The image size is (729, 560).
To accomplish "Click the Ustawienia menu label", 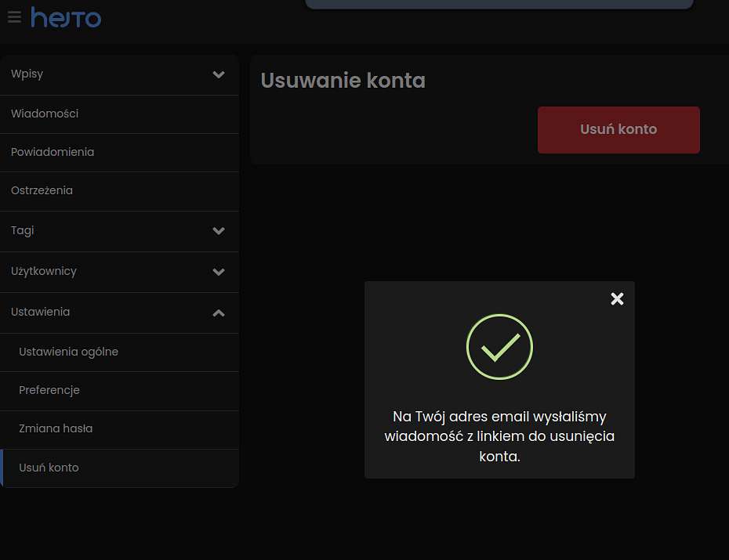I will (41, 312).
